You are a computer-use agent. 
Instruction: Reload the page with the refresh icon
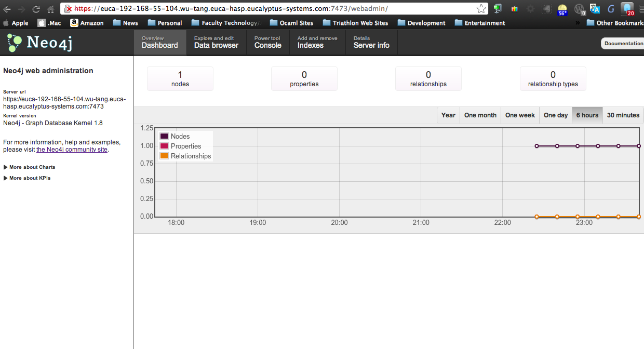pyautogui.click(x=36, y=9)
